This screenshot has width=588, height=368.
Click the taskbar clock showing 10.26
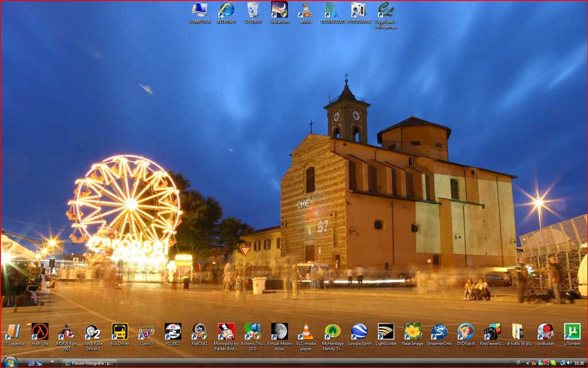pyautogui.click(x=579, y=363)
